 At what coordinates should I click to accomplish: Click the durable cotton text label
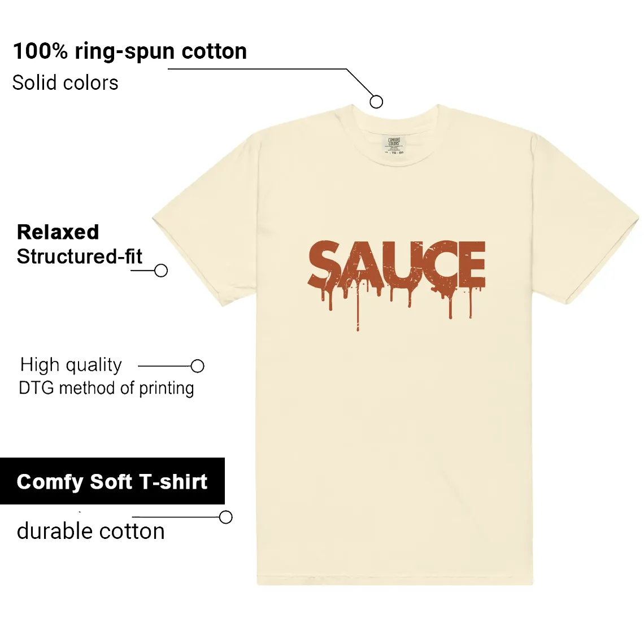(91, 531)
